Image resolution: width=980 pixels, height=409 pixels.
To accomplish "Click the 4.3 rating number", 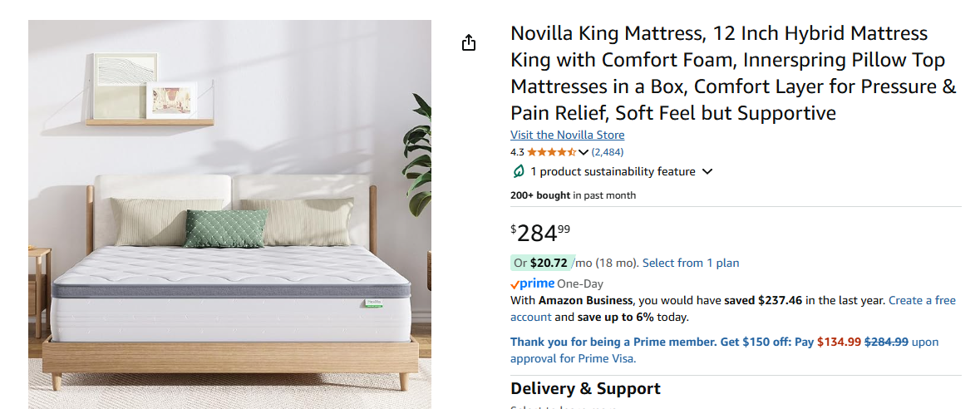I will pyautogui.click(x=517, y=152).
